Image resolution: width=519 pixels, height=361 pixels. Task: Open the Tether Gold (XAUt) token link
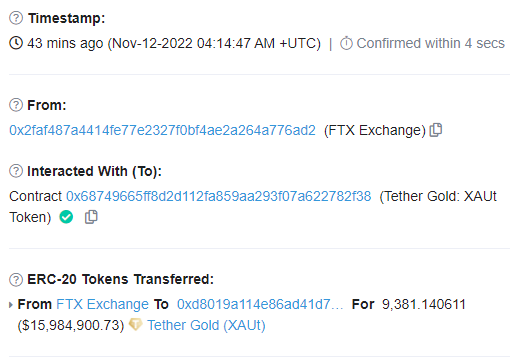pos(206,325)
